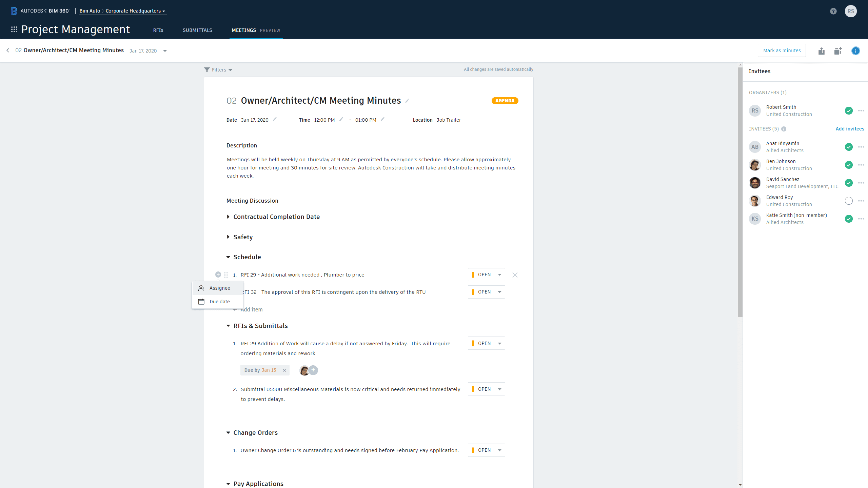Click the due date Jan 15 tag to edit
This screenshot has height=488, width=868.
click(x=269, y=370)
